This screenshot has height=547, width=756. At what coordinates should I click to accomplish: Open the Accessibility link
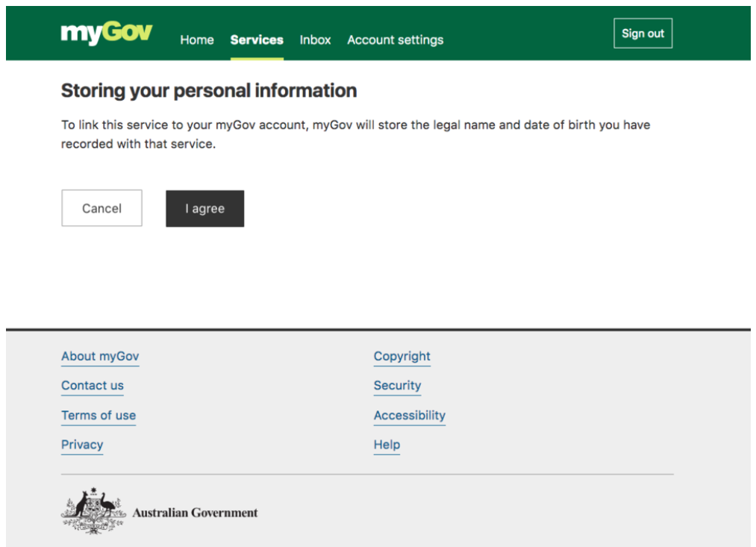point(409,416)
